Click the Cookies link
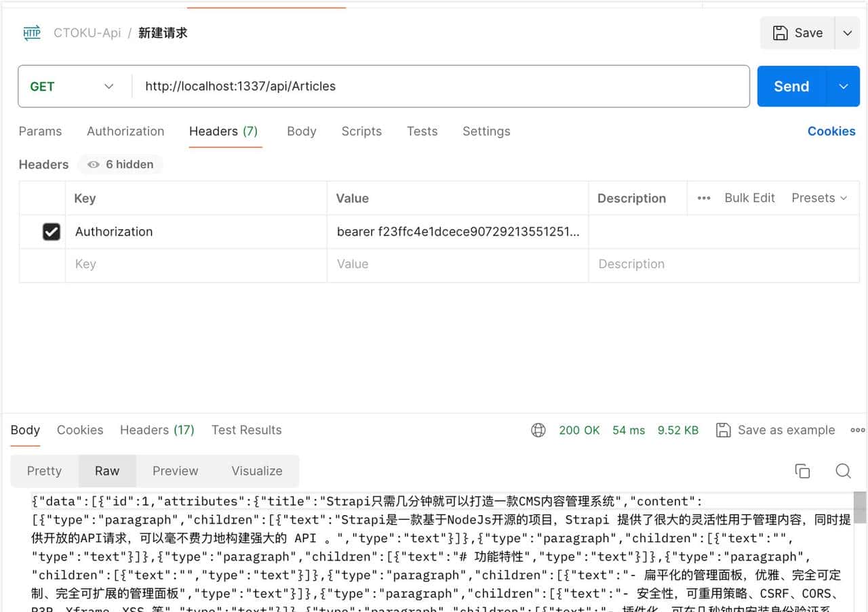Image resolution: width=868 pixels, height=612 pixels. point(831,131)
